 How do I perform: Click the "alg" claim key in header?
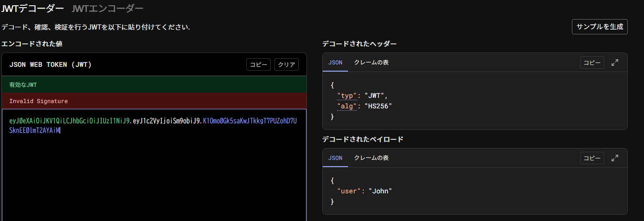[x=347, y=106]
